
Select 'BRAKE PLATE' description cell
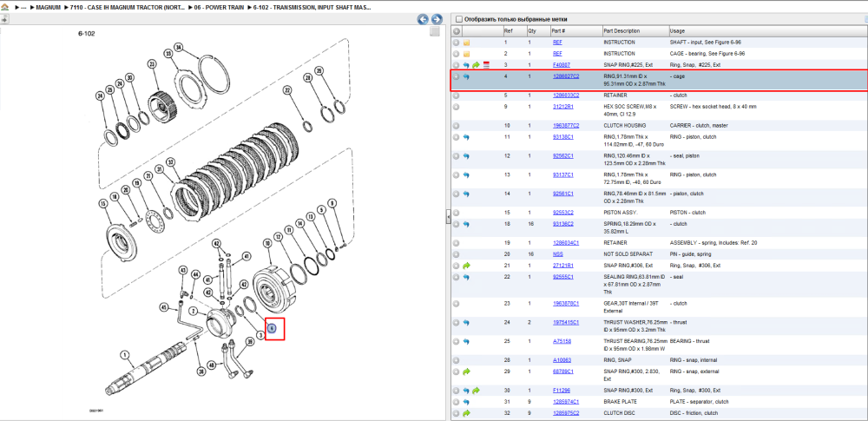coord(620,402)
